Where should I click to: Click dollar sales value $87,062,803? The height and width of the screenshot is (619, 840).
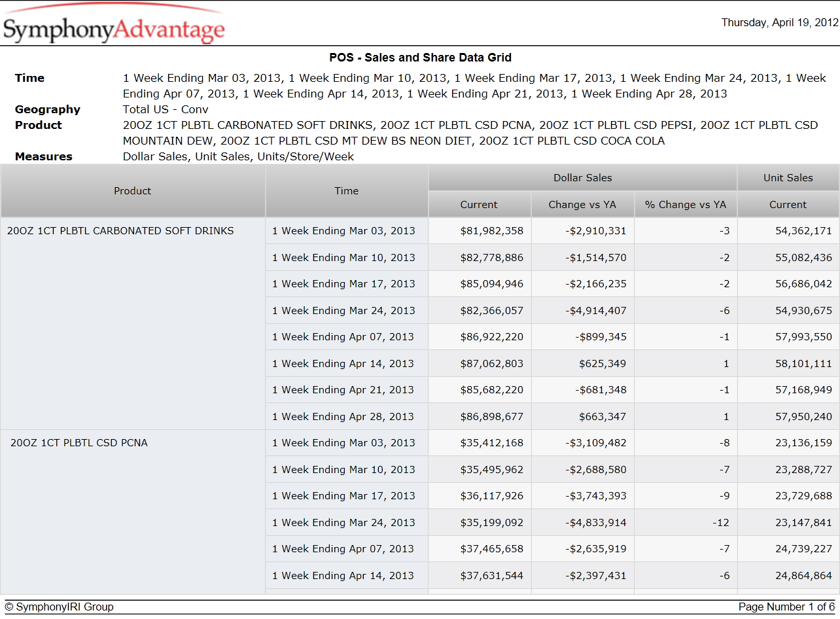492,364
